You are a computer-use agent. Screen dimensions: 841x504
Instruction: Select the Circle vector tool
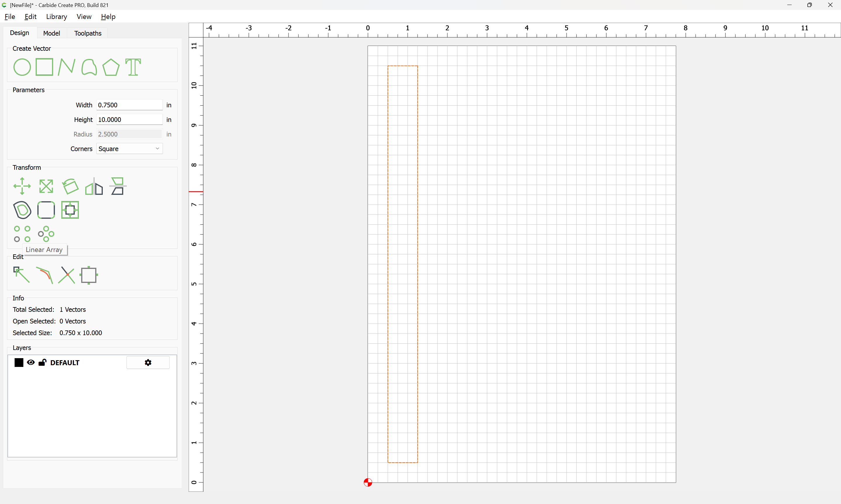(22, 67)
